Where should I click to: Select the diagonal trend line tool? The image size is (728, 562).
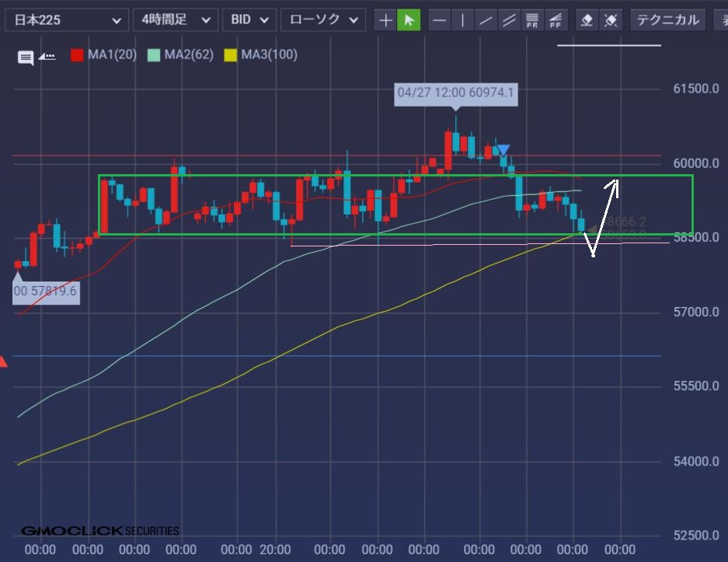[x=486, y=20]
